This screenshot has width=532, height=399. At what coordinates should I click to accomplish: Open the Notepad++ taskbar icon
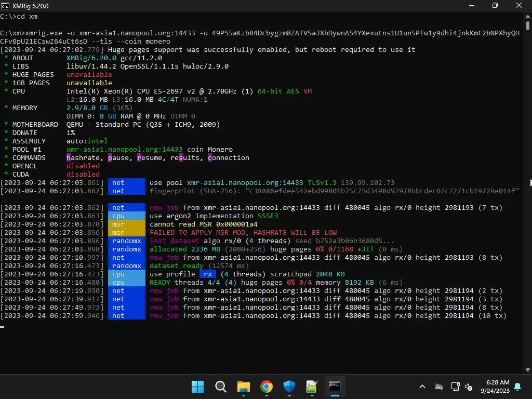point(312,387)
